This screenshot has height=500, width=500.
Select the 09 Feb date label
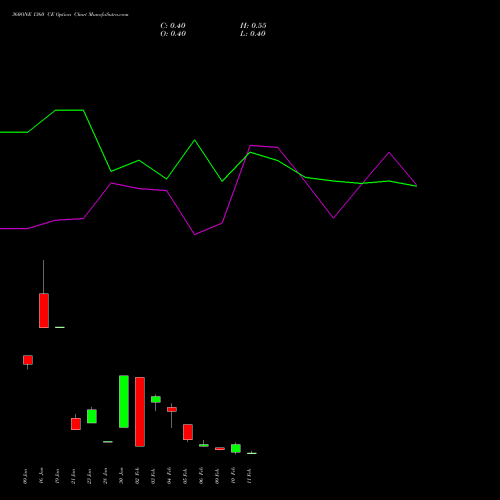coord(218,476)
